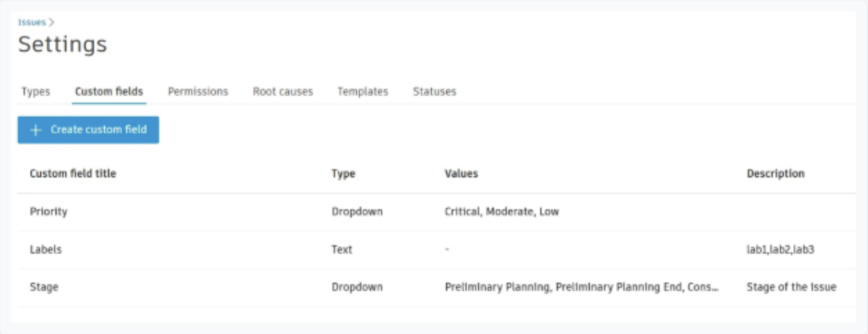This screenshot has height=334, width=868.
Task: Open the Issues breadcrumb link
Action: pyautogui.click(x=32, y=22)
